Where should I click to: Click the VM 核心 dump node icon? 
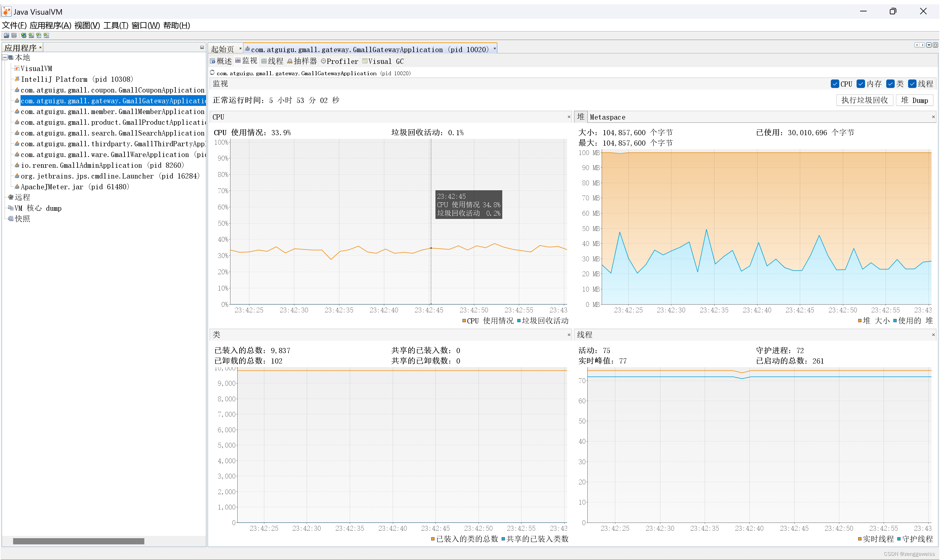[x=11, y=208]
